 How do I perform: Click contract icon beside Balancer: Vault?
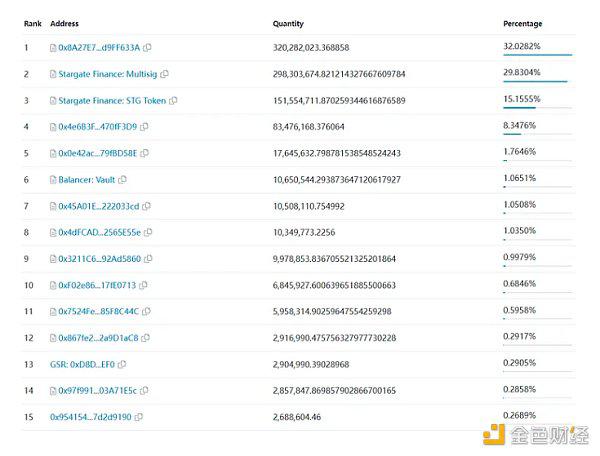pyautogui.click(x=53, y=180)
